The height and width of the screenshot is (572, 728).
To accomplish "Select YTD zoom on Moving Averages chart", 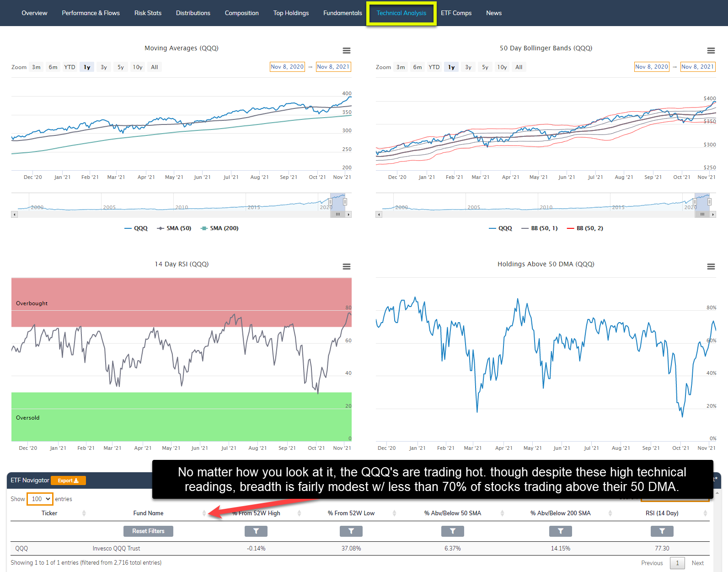I will pyautogui.click(x=70, y=67).
